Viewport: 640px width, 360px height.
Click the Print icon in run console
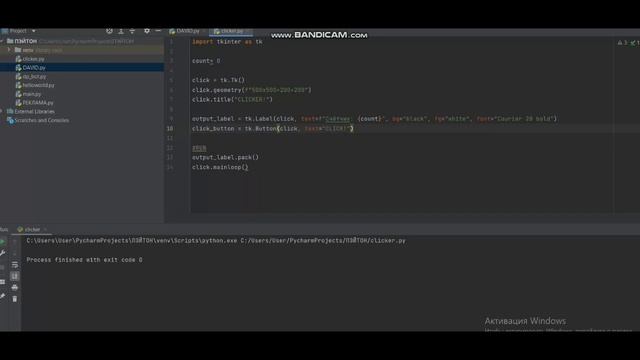coord(15,288)
